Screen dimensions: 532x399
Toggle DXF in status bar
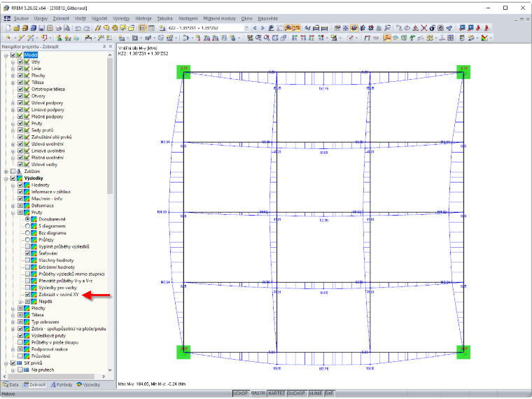[x=329, y=393]
